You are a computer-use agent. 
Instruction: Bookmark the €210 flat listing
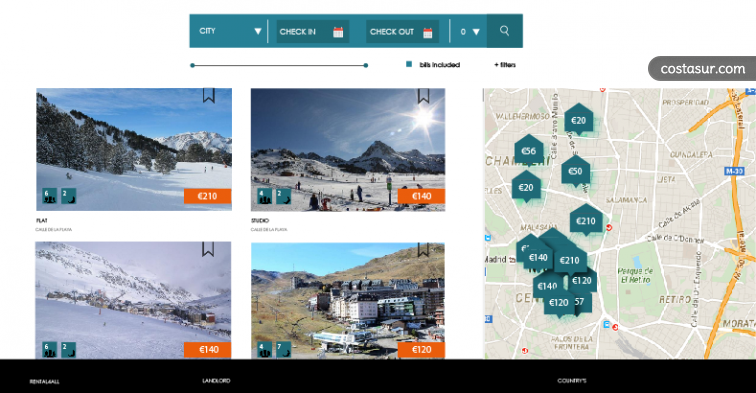(x=208, y=95)
